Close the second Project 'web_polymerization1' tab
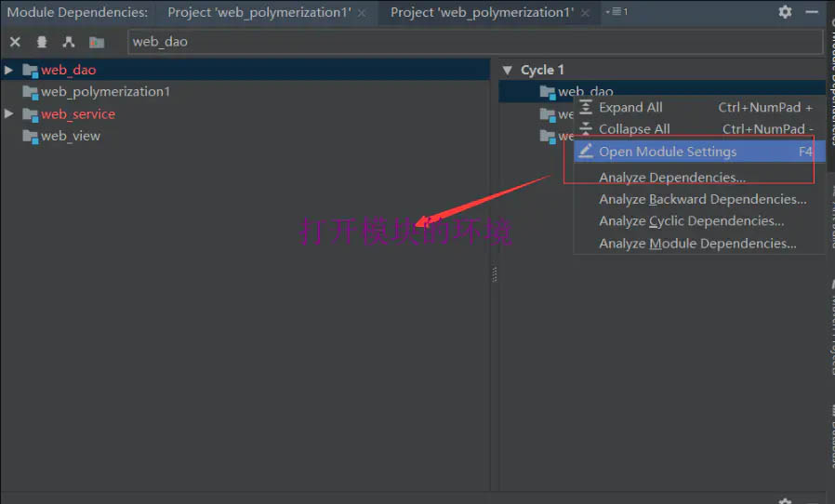835x504 pixels. 585,13
